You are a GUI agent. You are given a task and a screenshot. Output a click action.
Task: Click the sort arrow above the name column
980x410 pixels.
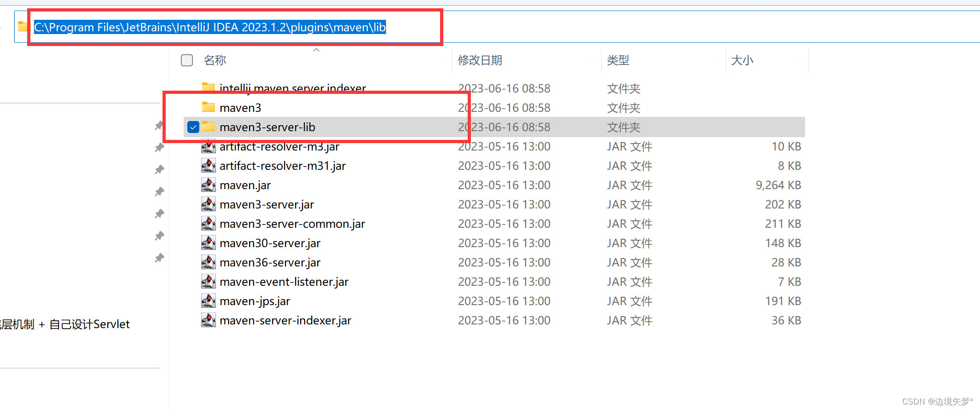coord(316,50)
